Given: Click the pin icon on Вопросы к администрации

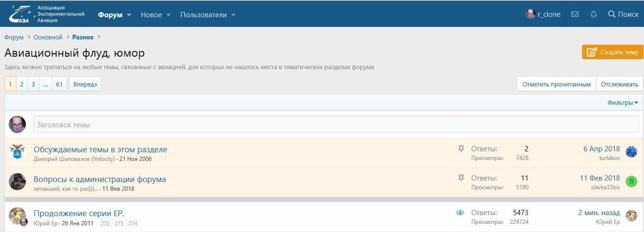Looking at the screenshot, I should [461, 178].
